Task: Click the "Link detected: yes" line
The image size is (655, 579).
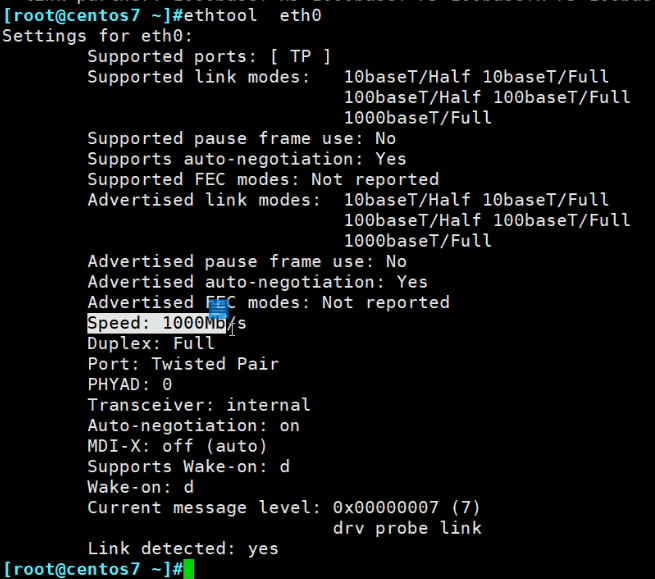Action: tap(183, 548)
